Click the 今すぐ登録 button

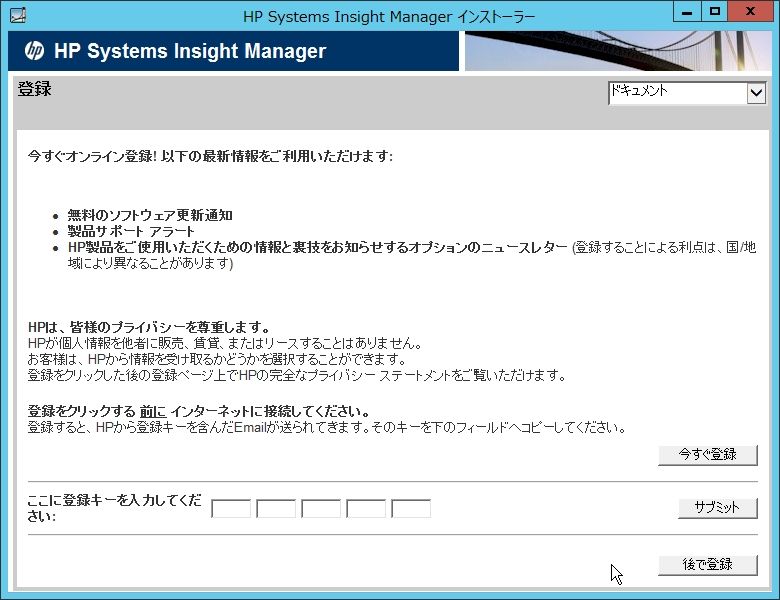707,455
